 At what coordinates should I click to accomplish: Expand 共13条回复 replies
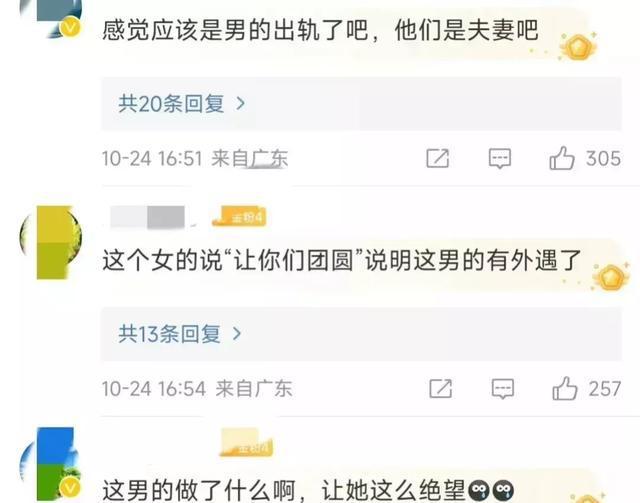pyautogui.click(x=361, y=334)
